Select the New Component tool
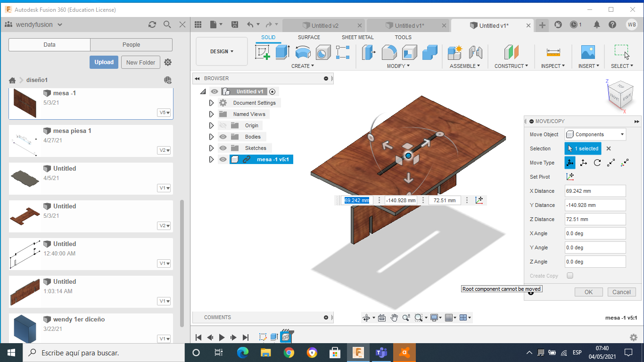The height and width of the screenshot is (362, 644). 455,52
